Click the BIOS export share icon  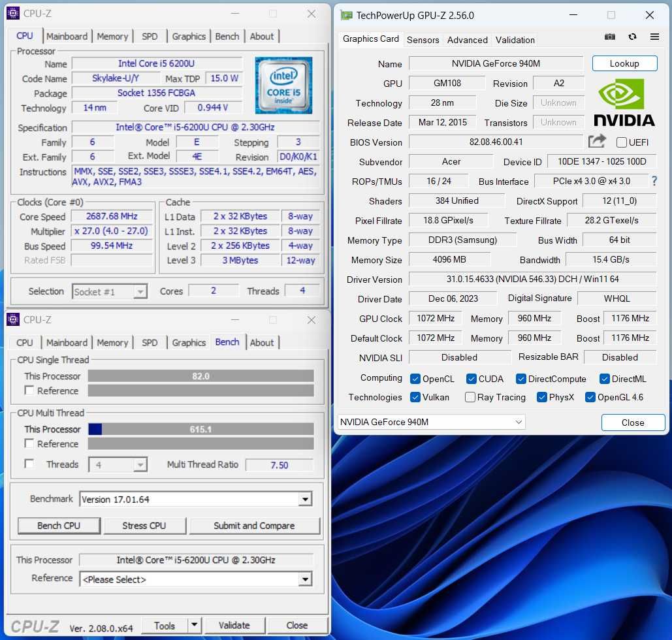pyautogui.click(x=597, y=141)
